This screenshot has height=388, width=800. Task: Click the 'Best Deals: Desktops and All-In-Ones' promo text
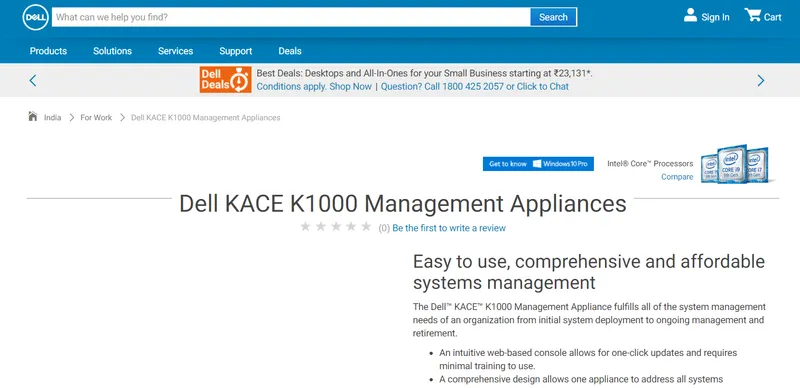pyautogui.click(x=424, y=74)
